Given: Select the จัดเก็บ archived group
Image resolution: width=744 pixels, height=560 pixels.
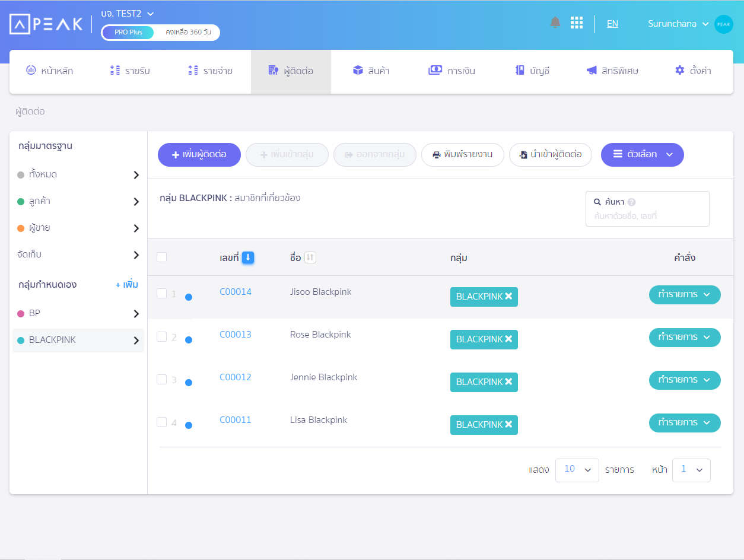Looking at the screenshot, I should [x=78, y=254].
